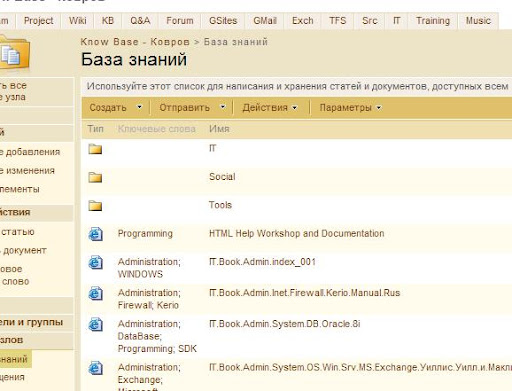The height and width of the screenshot is (391, 512).
Task: Switch to the Forum tab
Action: [x=180, y=21]
